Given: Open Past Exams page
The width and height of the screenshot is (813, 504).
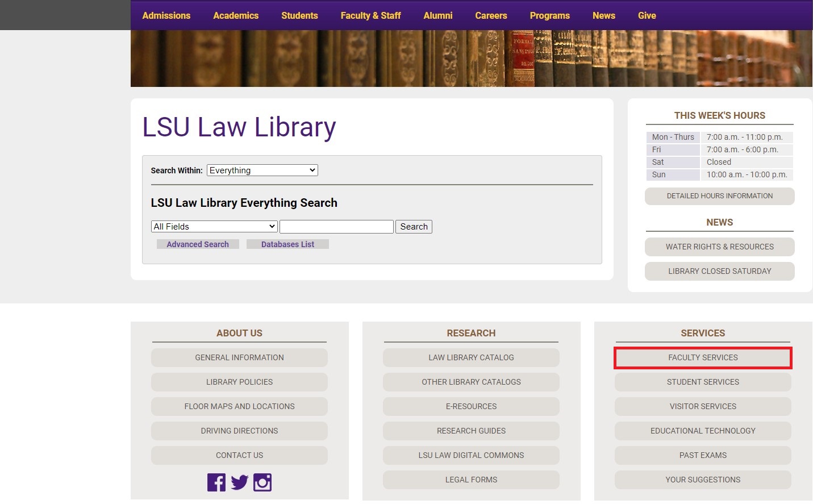Looking at the screenshot, I should [703, 455].
